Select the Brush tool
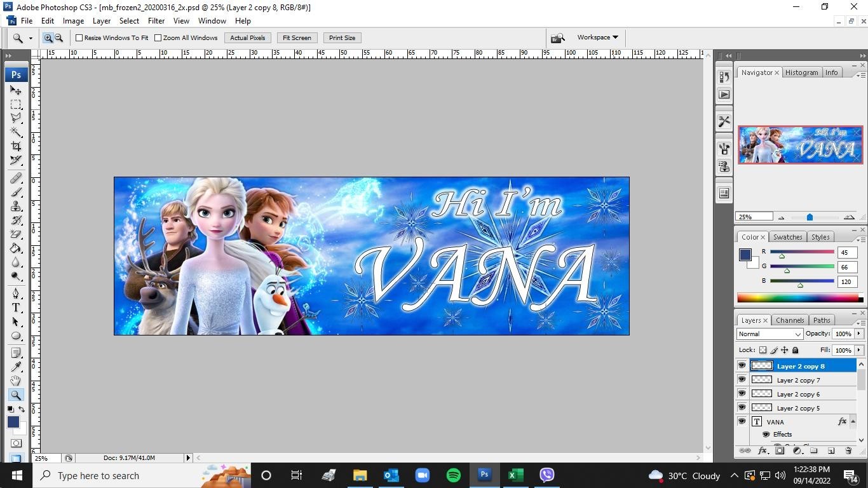Screen dimensions: 868x488 coord(16,193)
